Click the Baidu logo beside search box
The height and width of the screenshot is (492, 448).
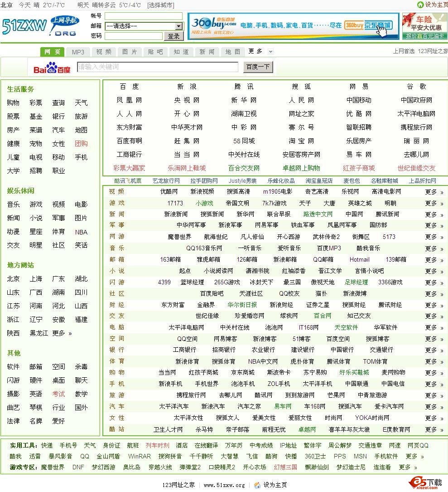point(52,68)
